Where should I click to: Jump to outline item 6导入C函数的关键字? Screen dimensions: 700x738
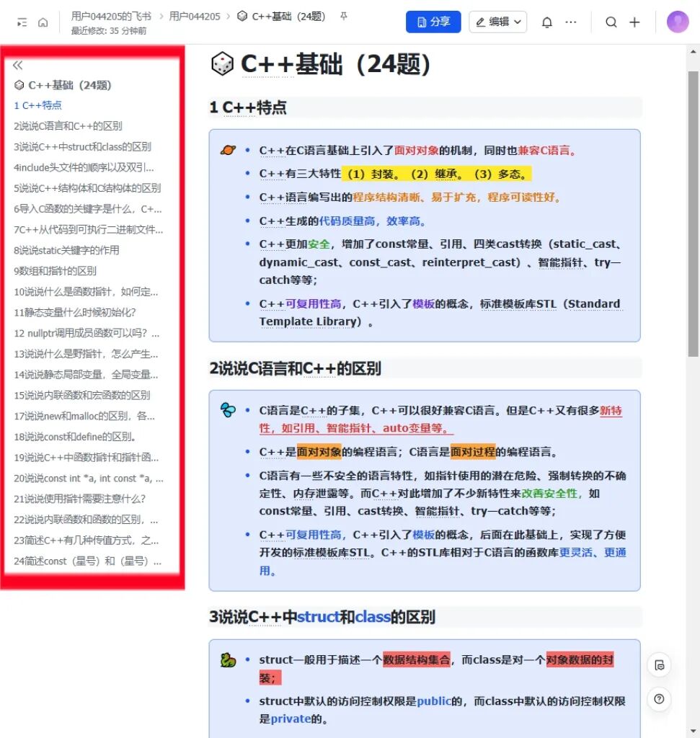[87, 209]
